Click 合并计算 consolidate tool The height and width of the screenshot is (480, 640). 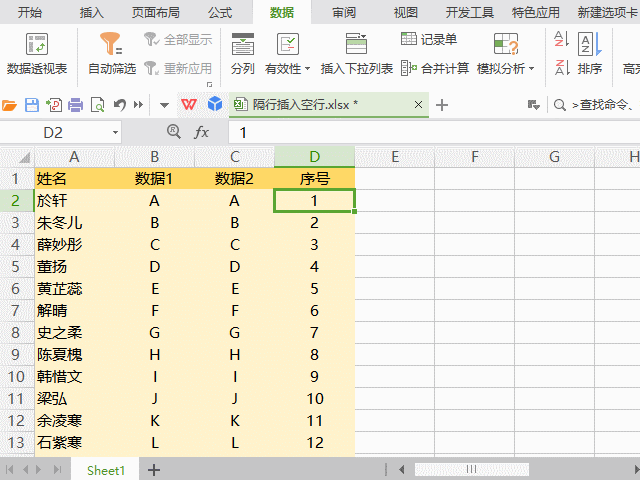(435, 68)
